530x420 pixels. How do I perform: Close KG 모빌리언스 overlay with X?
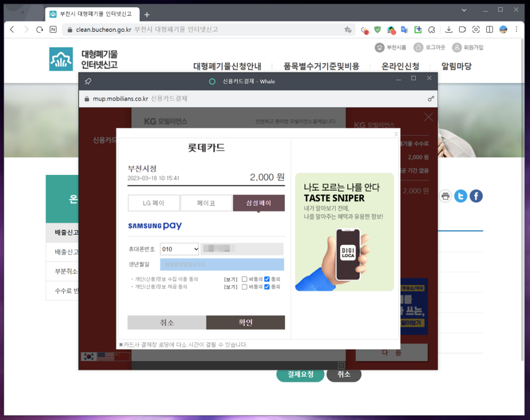click(x=428, y=117)
